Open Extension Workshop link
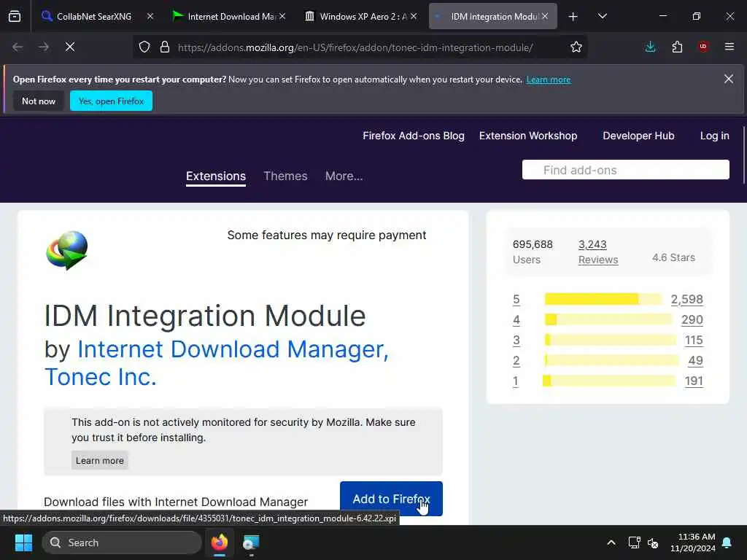This screenshot has width=747, height=560. coord(528,136)
